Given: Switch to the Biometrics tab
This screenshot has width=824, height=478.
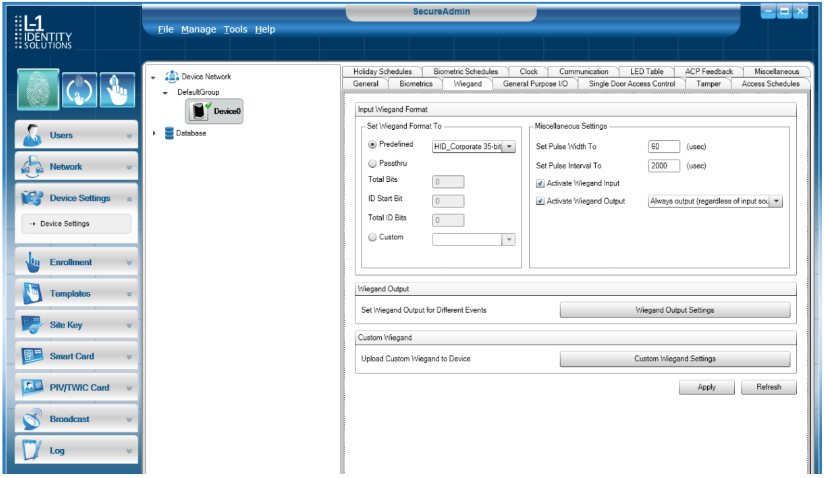Looking at the screenshot, I should pos(416,84).
